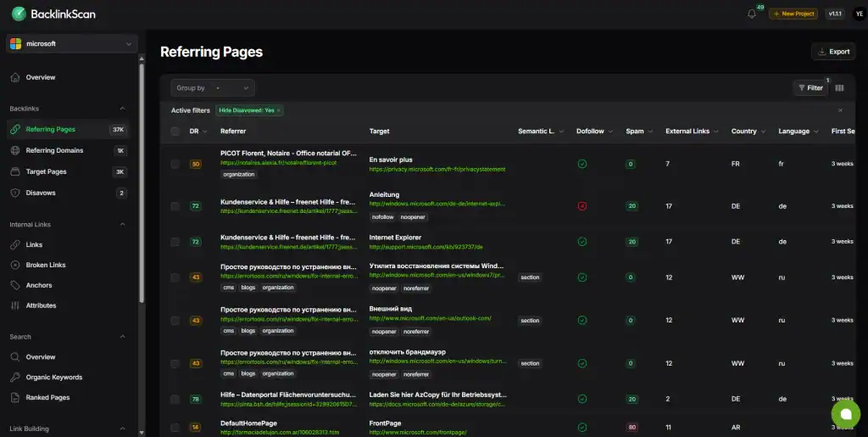Check the PICOT Florent row checkbox
868x437 pixels.
point(175,164)
